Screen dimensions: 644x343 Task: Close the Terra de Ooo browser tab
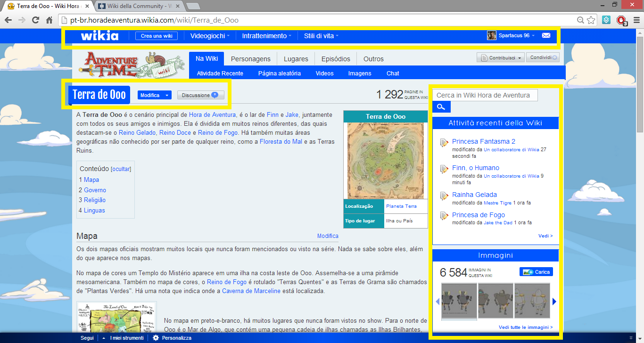(87, 6)
